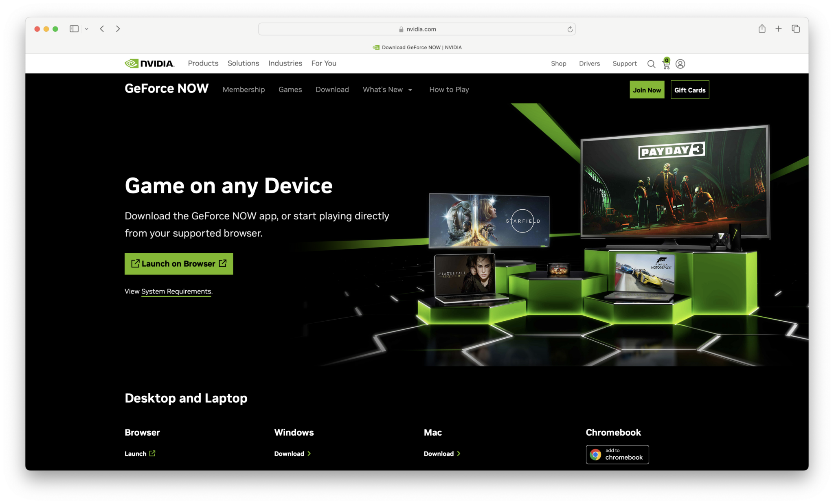Click the add to chromebook badge
Viewport: 834px width, 504px height.
[x=617, y=454]
